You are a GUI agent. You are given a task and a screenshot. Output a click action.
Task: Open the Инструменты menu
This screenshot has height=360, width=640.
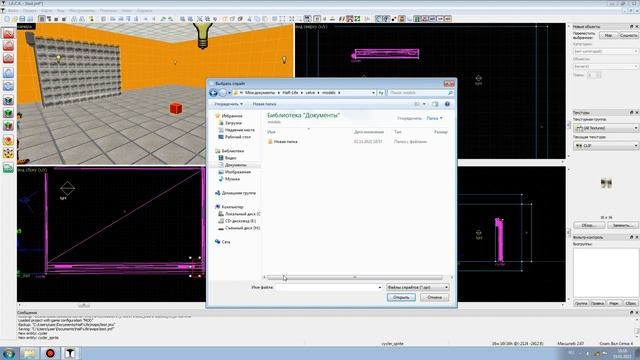82,11
